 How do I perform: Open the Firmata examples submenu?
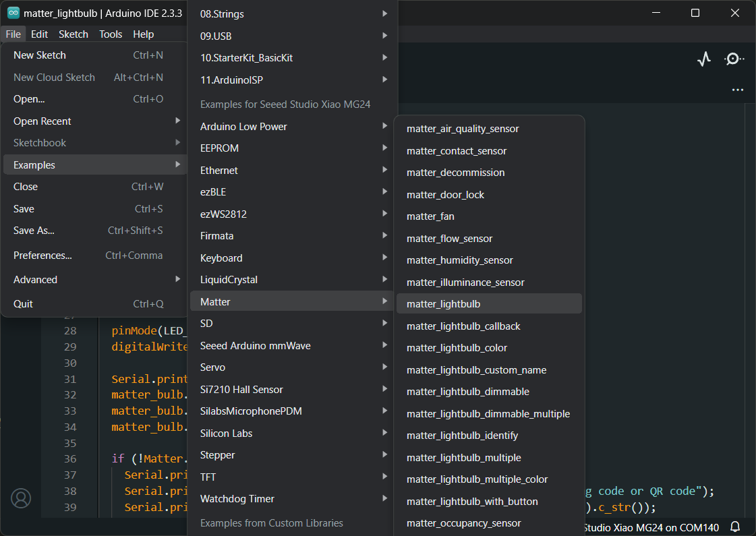(x=293, y=236)
